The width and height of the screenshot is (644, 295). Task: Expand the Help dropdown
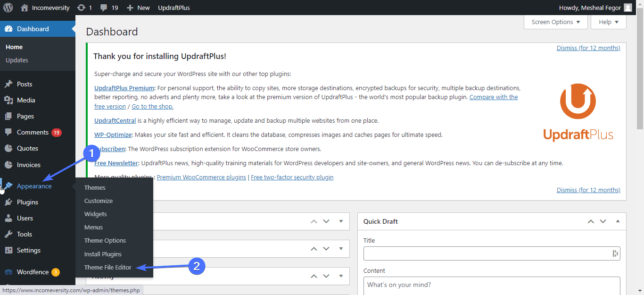click(609, 22)
